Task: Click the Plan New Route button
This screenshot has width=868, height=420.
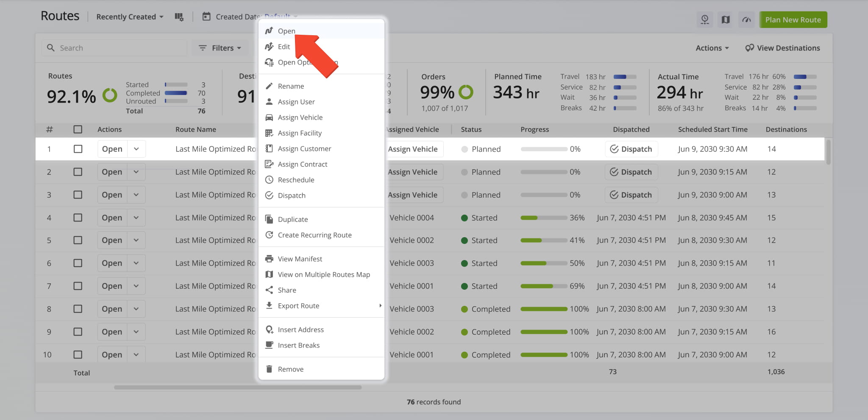Action: coord(793,20)
